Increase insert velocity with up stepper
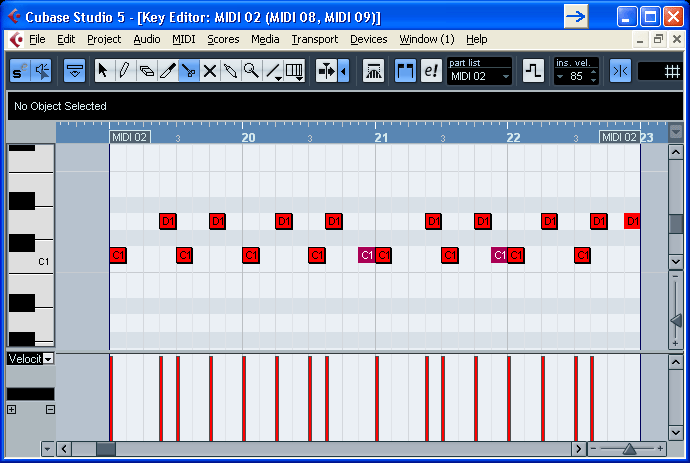 pos(594,72)
